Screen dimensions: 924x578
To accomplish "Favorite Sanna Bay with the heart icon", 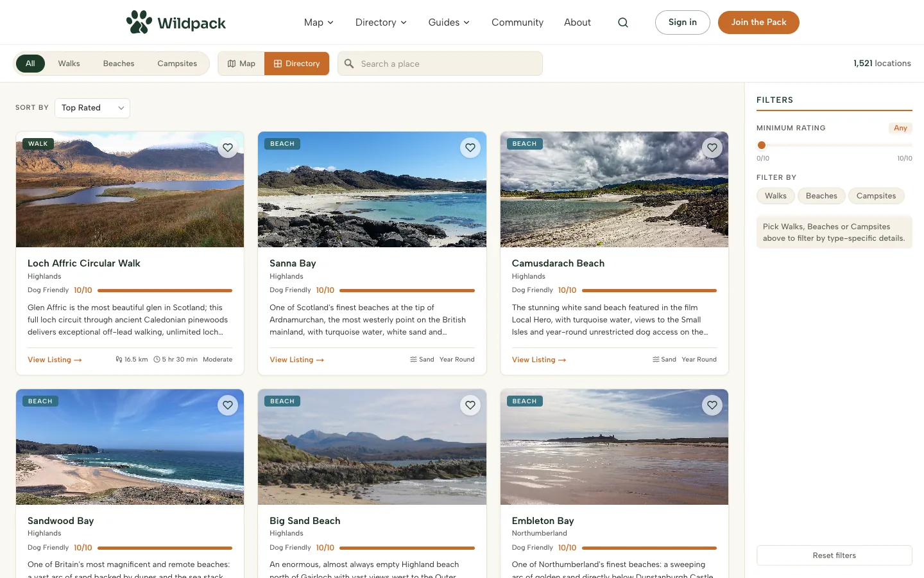I will (470, 148).
